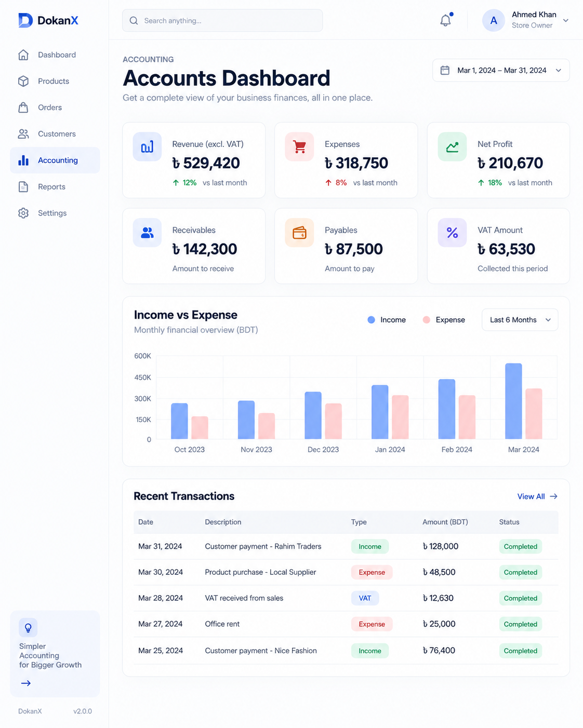Click the Revenue up arrow 12% indicator

184,183
